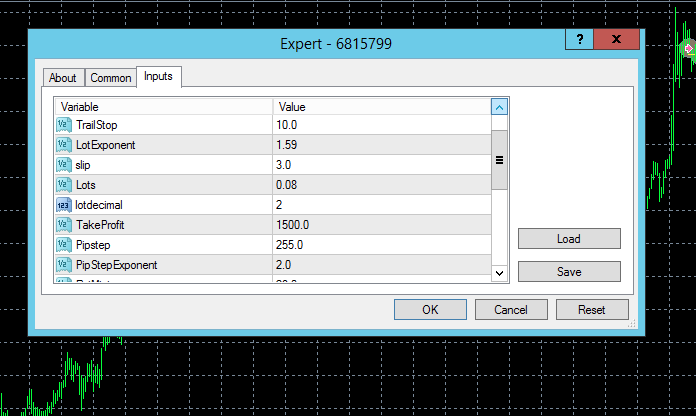696x416 pixels.
Task: Click the Pipstep variable name
Action: tap(93, 245)
